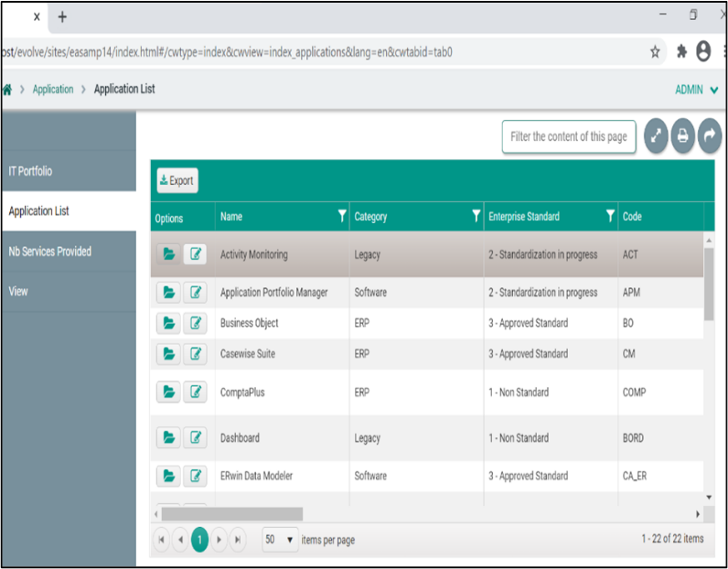Open the Category column filter

click(476, 216)
